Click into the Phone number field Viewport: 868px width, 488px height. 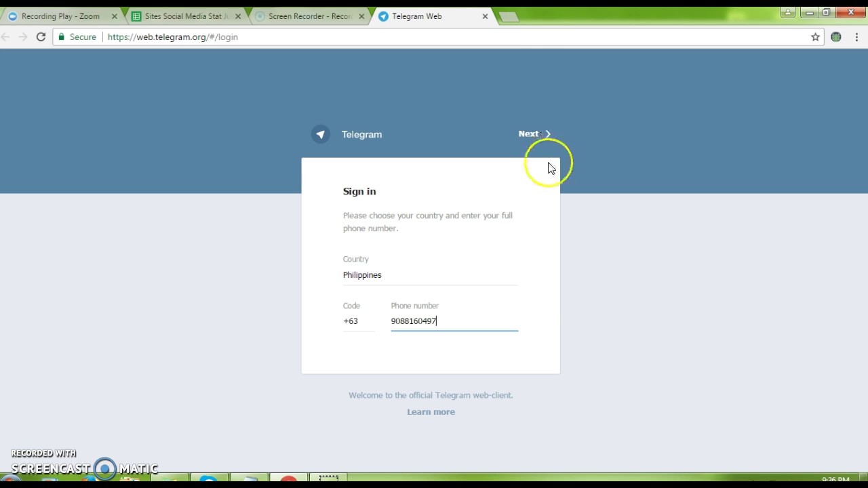click(x=454, y=321)
